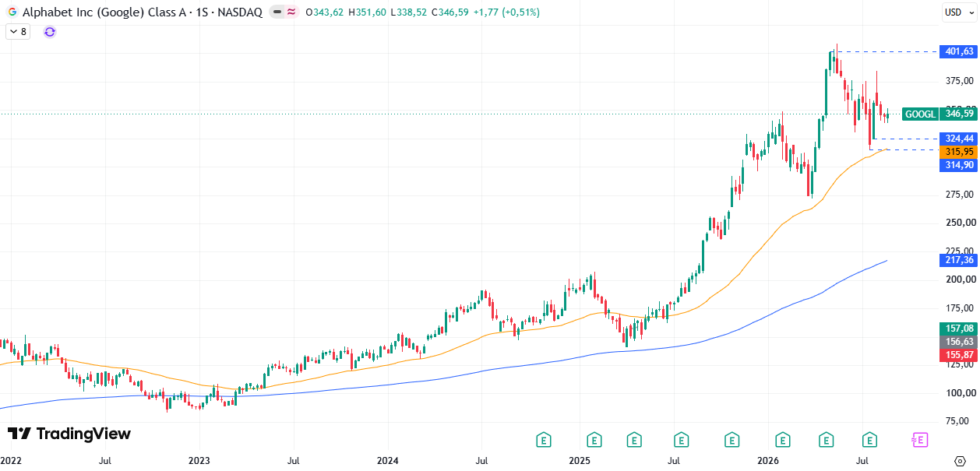Viewport: 980px width, 471px height.
Task: Click the green 157,08 price label
Action: point(958,329)
